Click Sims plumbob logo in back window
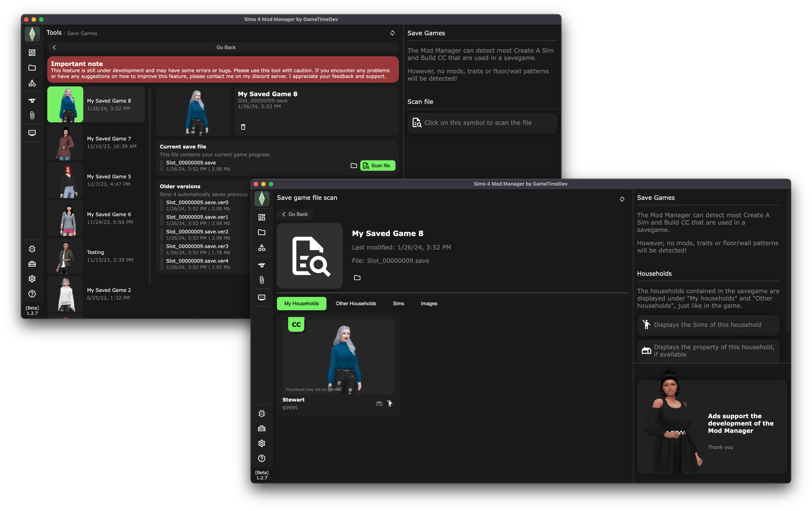The image size is (812, 511). coord(32,34)
